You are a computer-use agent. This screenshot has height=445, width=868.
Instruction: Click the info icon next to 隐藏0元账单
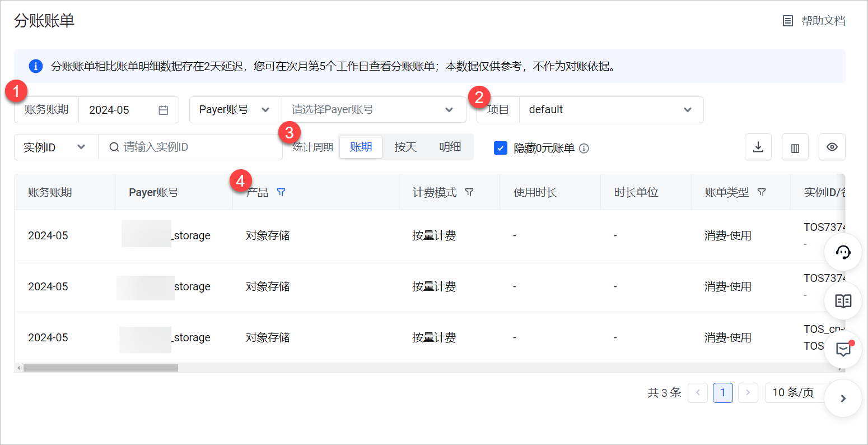point(584,149)
